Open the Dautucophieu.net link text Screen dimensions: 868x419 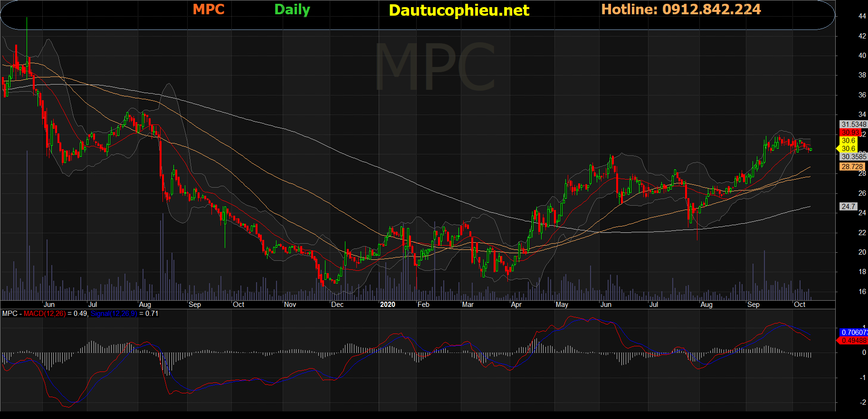(x=459, y=10)
